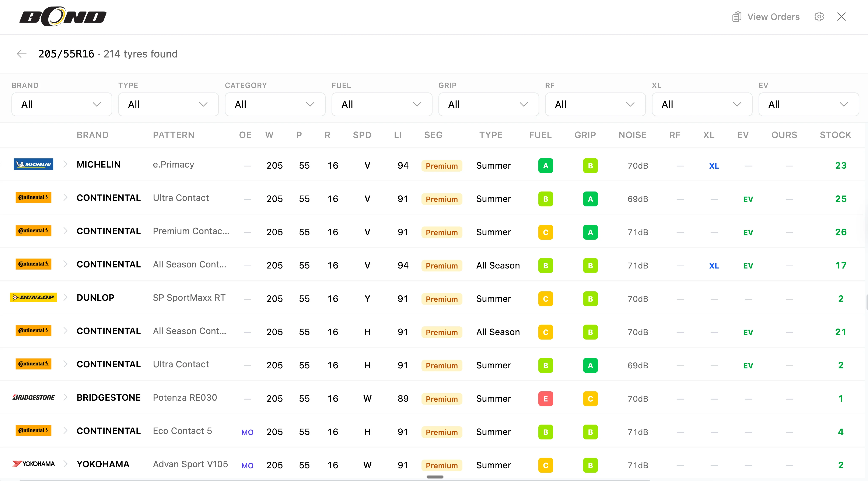868x481 pixels.
Task: Click the NOISE column header
Action: pyautogui.click(x=633, y=135)
